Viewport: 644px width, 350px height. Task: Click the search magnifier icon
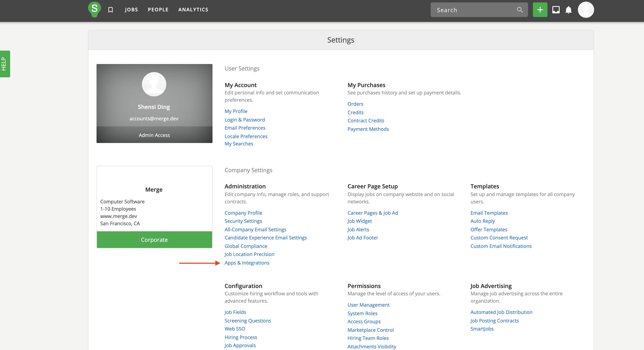coord(518,10)
